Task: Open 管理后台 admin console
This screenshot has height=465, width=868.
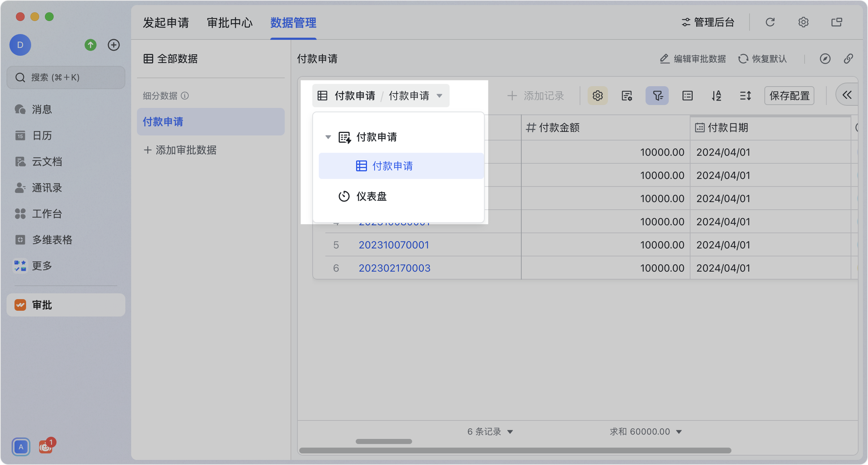Action: [x=708, y=22]
